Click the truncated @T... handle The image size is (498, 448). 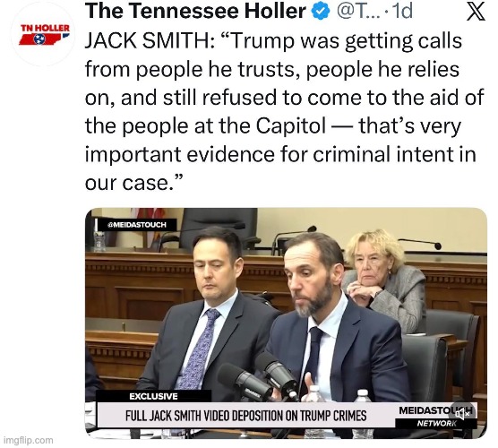tap(358, 12)
